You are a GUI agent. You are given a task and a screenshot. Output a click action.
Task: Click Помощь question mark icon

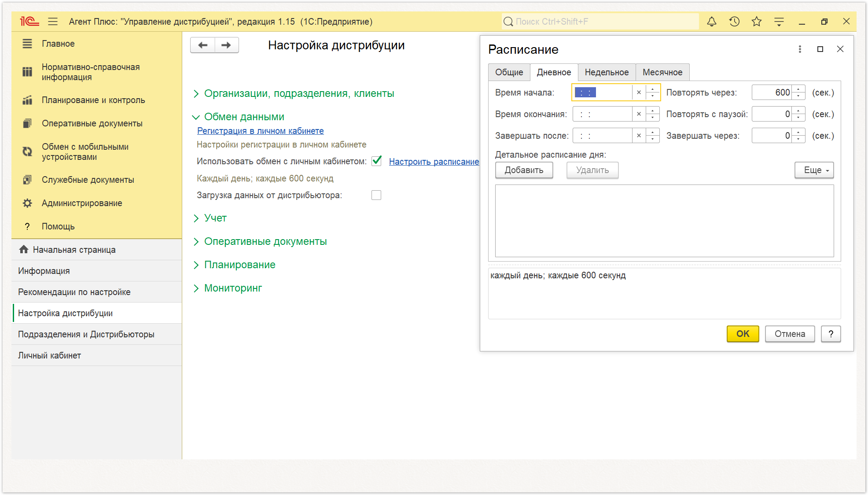pyautogui.click(x=27, y=226)
